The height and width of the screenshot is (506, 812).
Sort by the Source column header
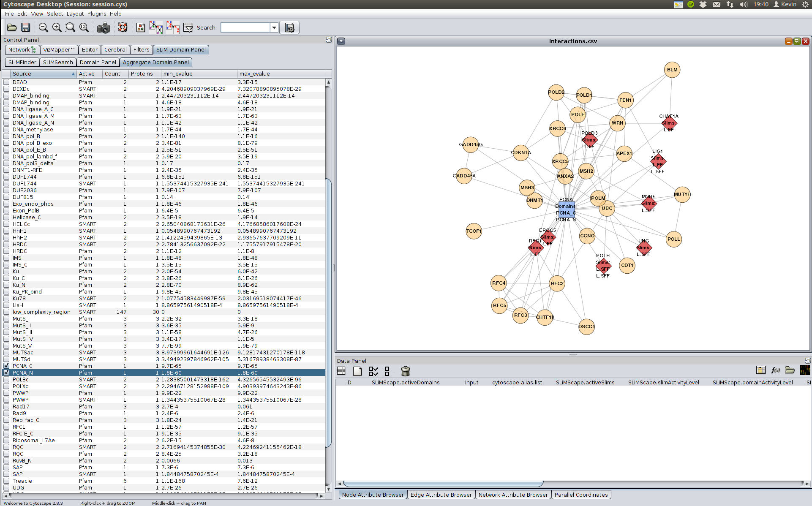[x=42, y=73]
